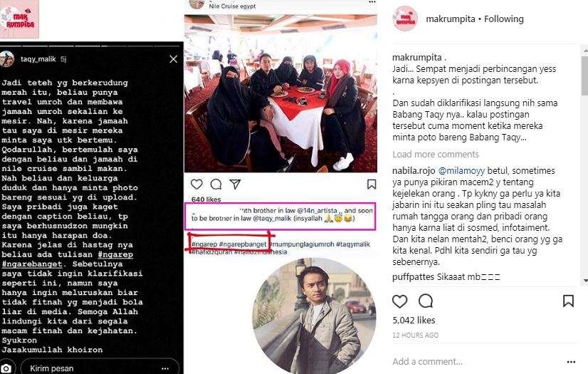This screenshot has height=374, width=588.
Task: Open comments via the speech bubble beside 5,042 likes
Action: click(426, 301)
